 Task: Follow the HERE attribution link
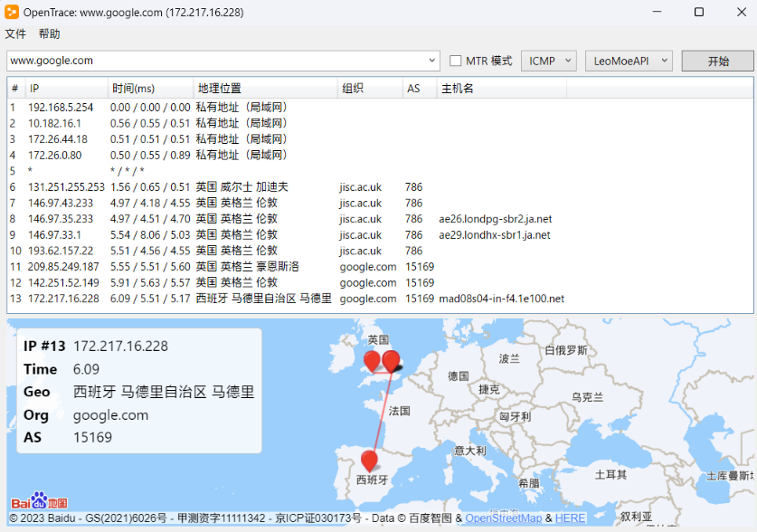pos(570,518)
